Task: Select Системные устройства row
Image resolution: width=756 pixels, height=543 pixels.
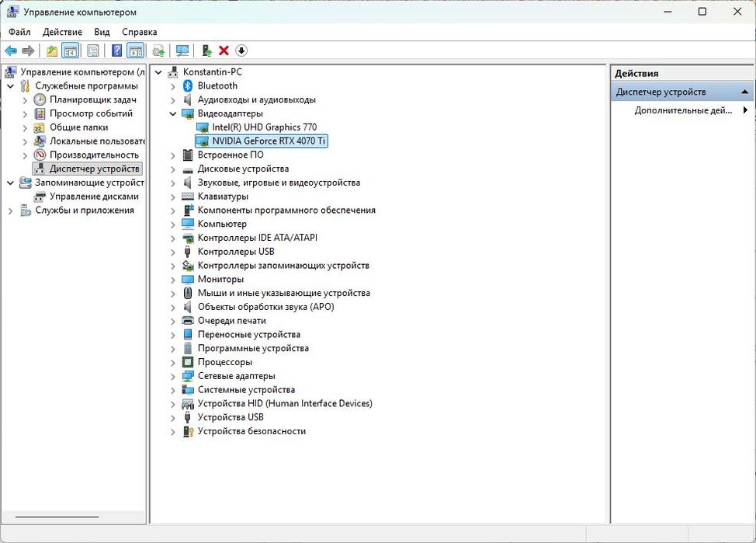Action: (x=246, y=390)
